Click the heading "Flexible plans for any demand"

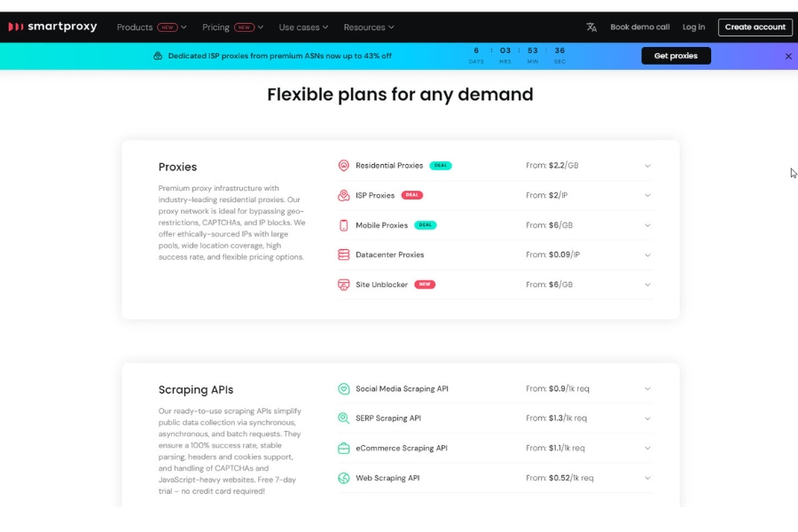click(400, 95)
